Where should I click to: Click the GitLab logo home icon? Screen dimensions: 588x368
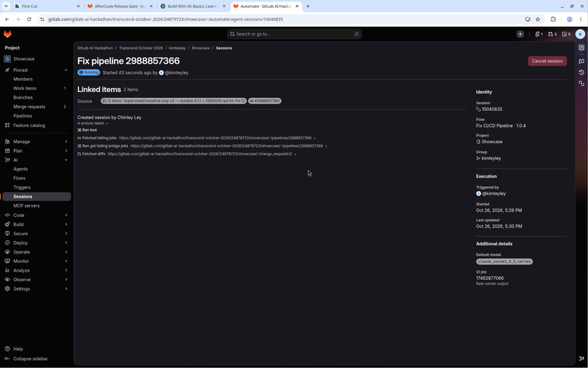pyautogui.click(x=7, y=34)
